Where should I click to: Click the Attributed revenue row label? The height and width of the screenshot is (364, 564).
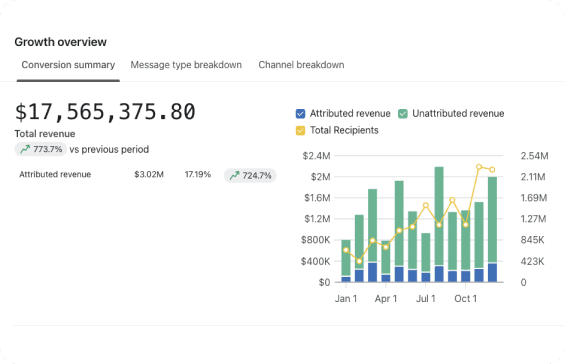click(x=55, y=174)
